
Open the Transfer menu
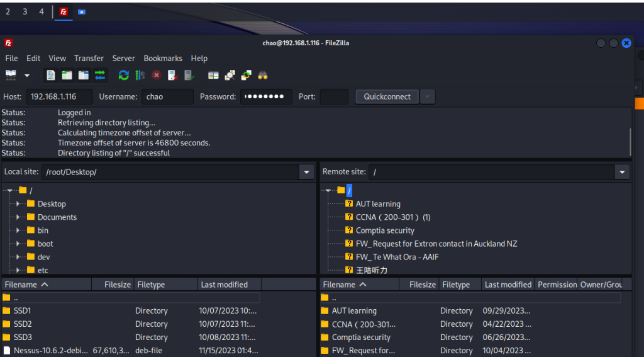(x=89, y=59)
